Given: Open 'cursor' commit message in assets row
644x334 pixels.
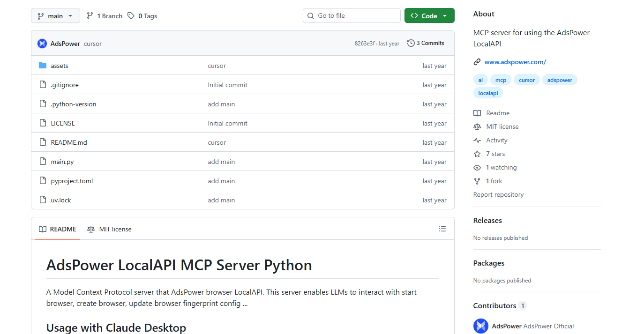Looking at the screenshot, I should (217, 66).
